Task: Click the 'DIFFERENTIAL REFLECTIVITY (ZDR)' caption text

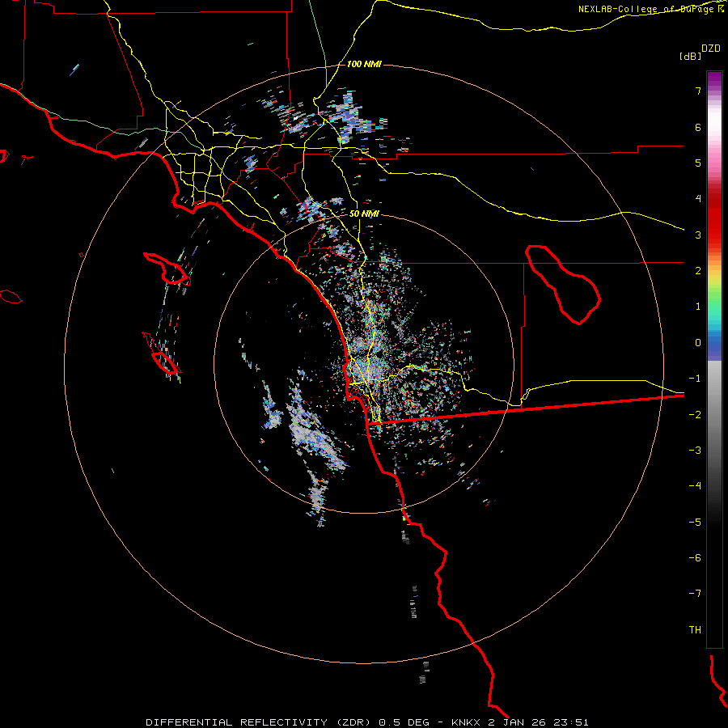Action: [259, 722]
